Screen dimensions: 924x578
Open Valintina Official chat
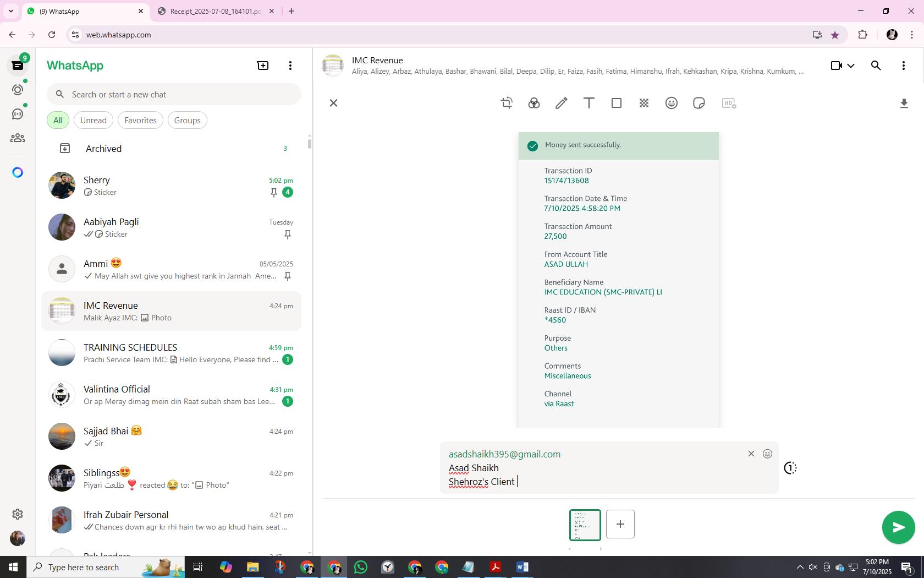pyautogui.click(x=171, y=395)
